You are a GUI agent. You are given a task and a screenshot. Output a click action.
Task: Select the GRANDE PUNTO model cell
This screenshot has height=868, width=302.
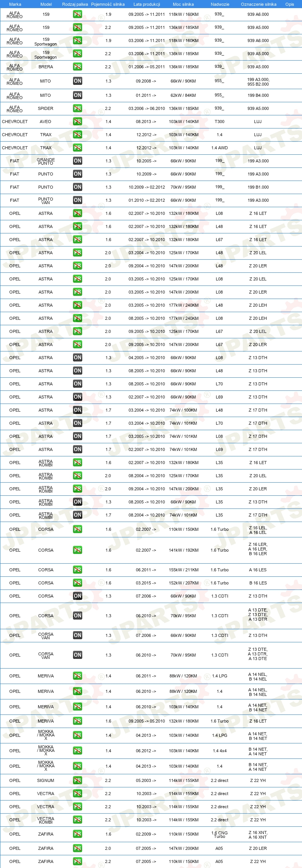click(x=46, y=161)
